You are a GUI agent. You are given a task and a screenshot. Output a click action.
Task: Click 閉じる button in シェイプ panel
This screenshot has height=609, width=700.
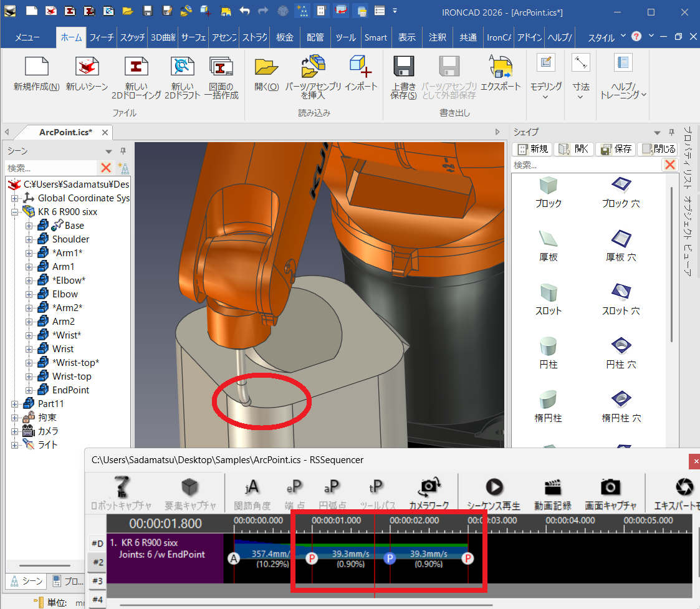pos(658,149)
